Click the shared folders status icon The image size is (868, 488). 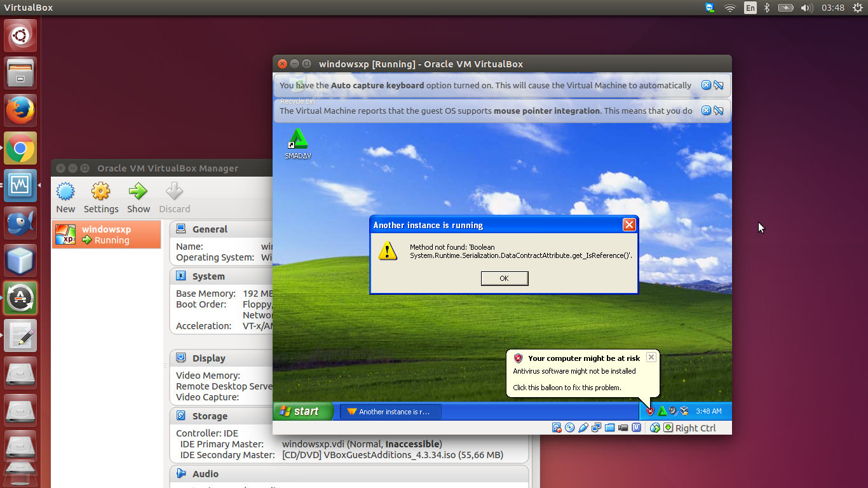(609, 428)
